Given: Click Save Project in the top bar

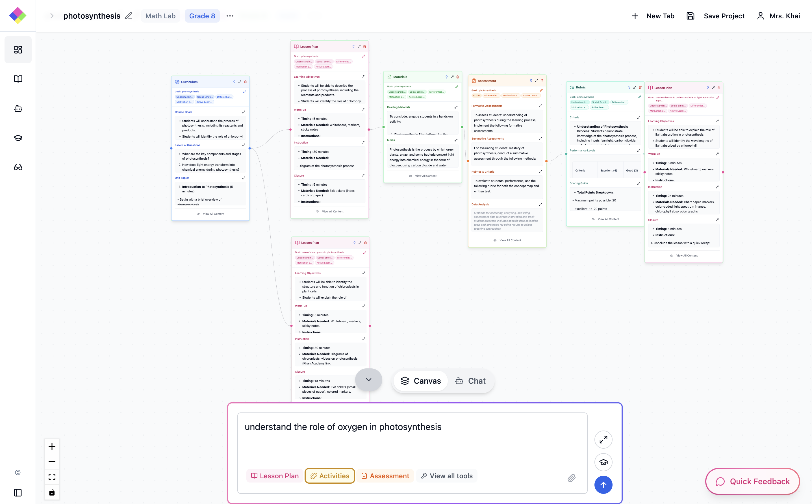Looking at the screenshot, I should pyautogui.click(x=724, y=16).
